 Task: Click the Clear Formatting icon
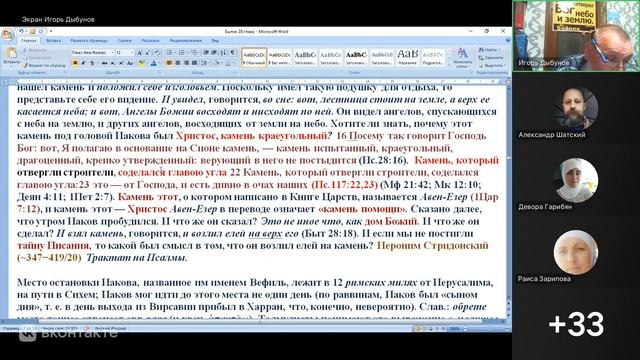[157, 53]
